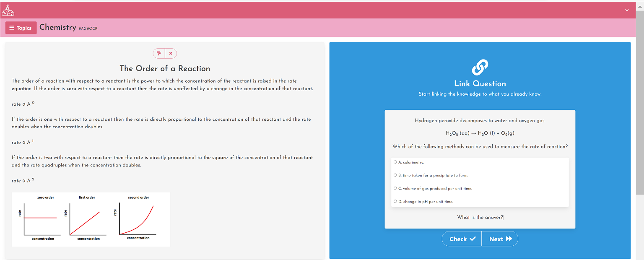Click the zero order rate graph
The image size is (644, 260).
(41, 218)
